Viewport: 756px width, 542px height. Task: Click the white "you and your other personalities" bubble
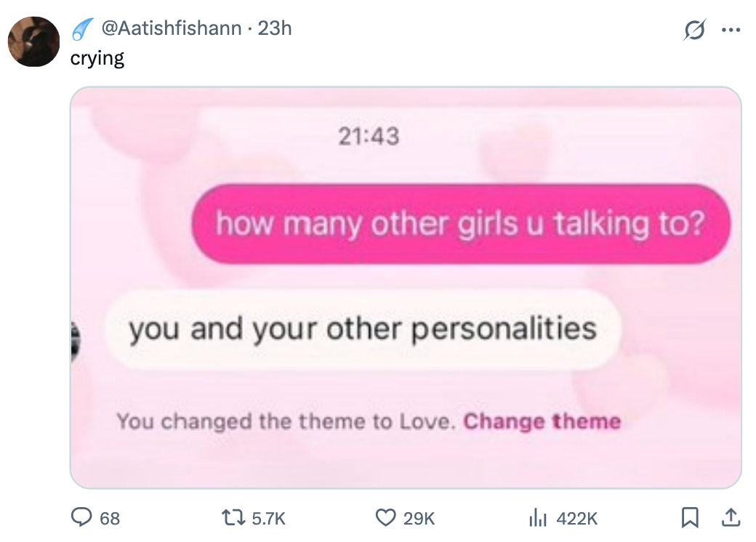[362, 329]
